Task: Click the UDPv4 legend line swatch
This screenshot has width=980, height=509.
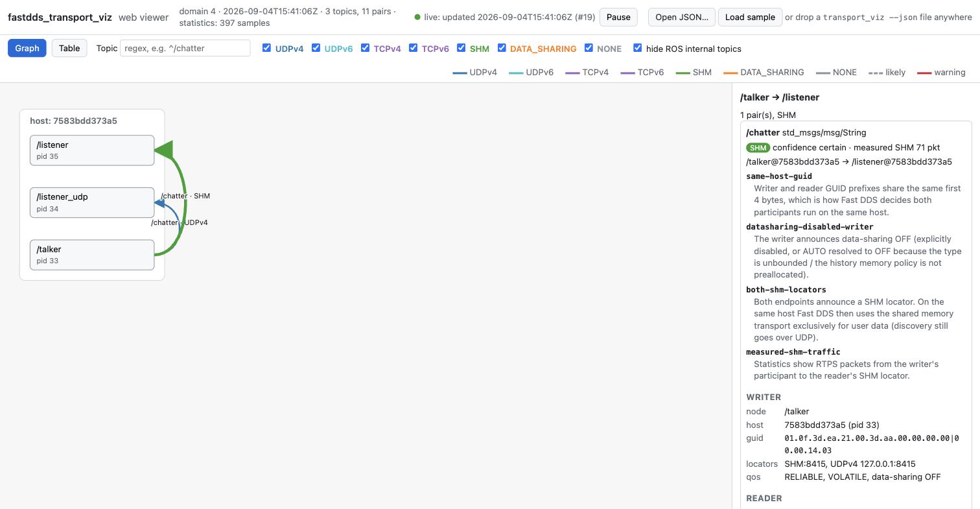Action: (460, 73)
